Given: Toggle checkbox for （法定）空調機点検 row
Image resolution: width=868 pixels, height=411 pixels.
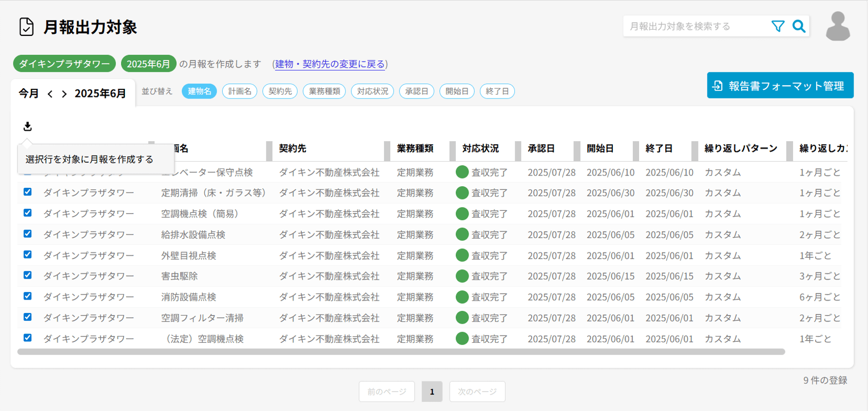Looking at the screenshot, I should point(28,338).
